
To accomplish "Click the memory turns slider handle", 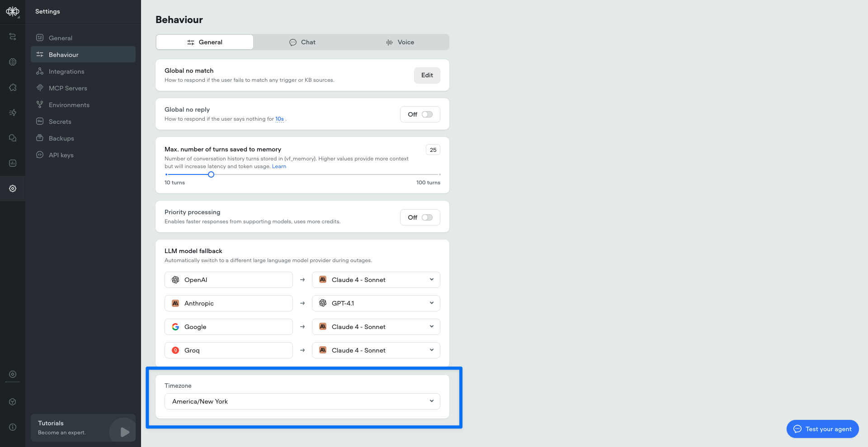I will coord(211,174).
